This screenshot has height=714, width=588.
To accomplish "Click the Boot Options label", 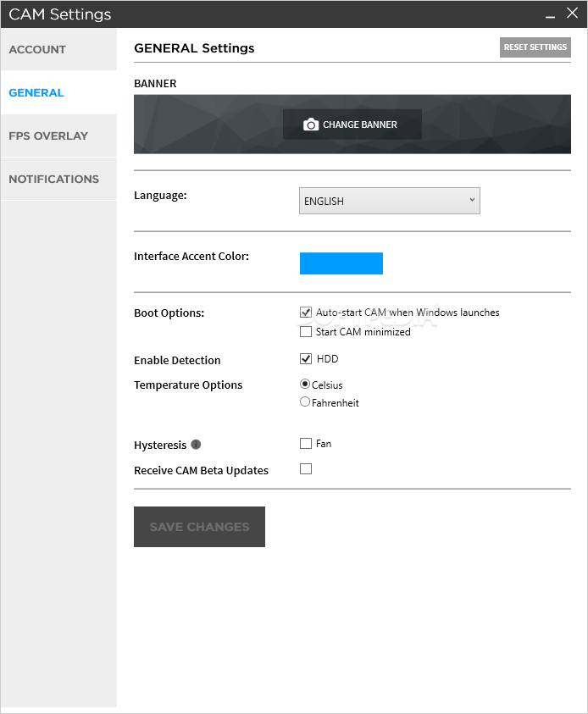I will [x=169, y=313].
